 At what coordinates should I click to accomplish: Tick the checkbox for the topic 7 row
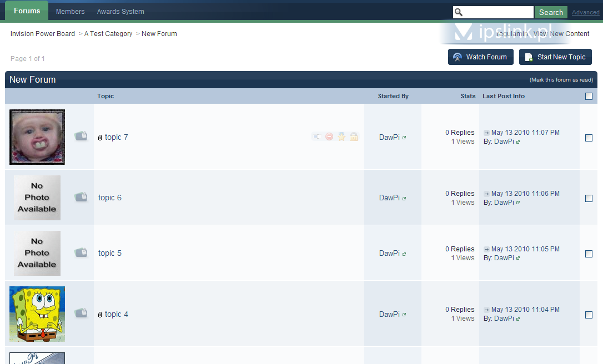(589, 138)
